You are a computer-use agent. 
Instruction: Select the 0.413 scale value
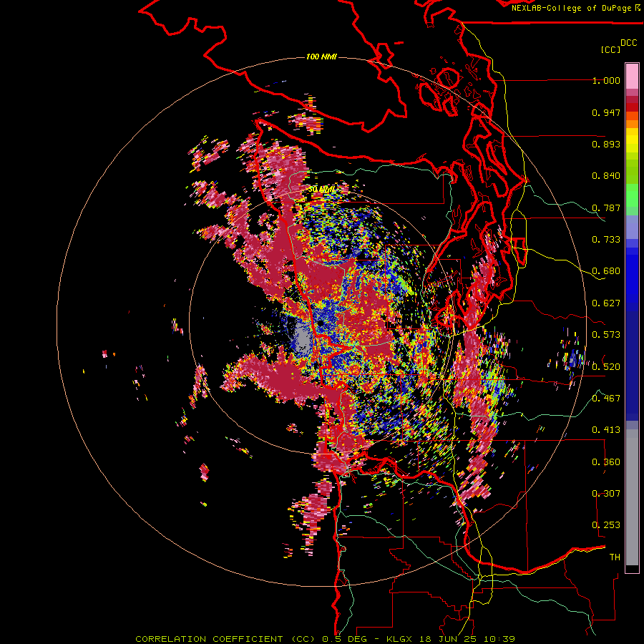pyautogui.click(x=606, y=430)
